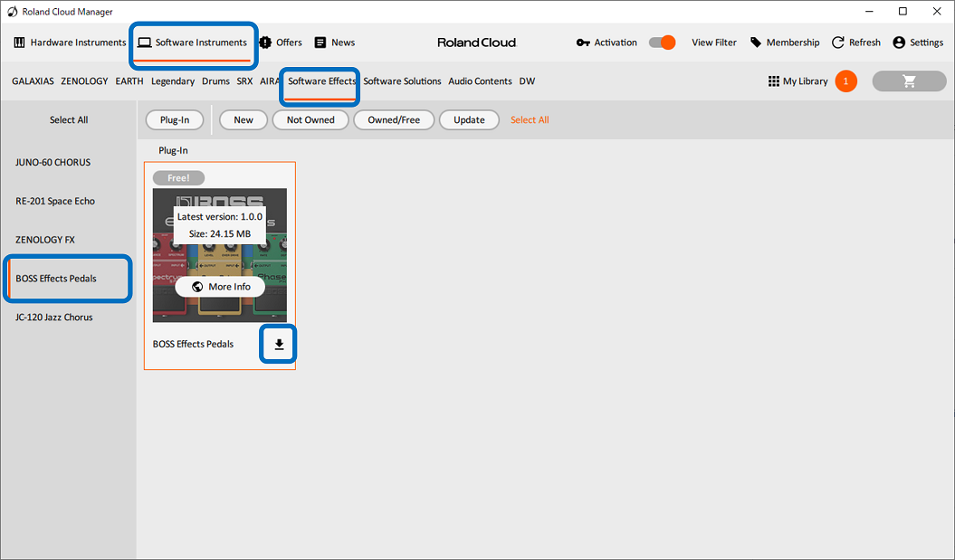
Task: Open the News tab
Action: pyautogui.click(x=334, y=43)
